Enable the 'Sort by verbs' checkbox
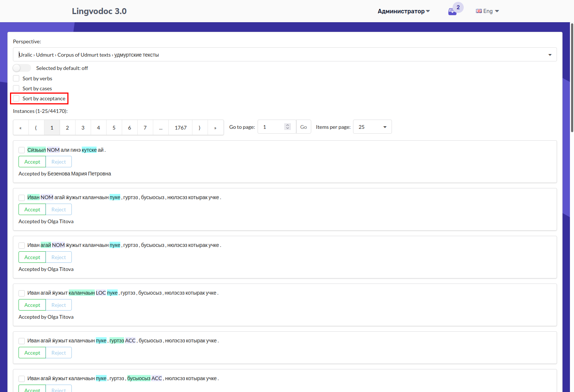574x392 pixels. pyautogui.click(x=16, y=78)
